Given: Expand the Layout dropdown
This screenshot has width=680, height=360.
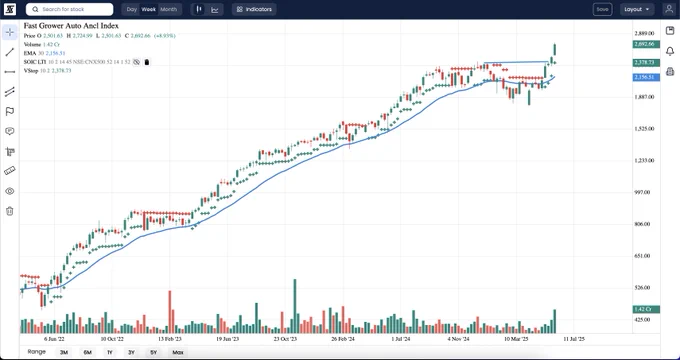Looking at the screenshot, I should (637, 9).
